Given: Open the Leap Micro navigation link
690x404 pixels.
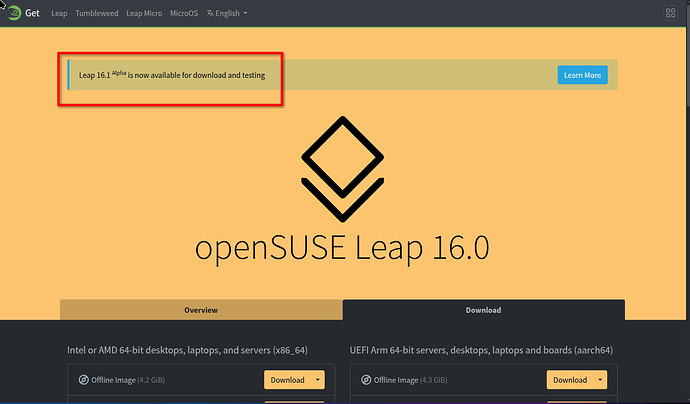Looking at the screenshot, I should point(144,13).
